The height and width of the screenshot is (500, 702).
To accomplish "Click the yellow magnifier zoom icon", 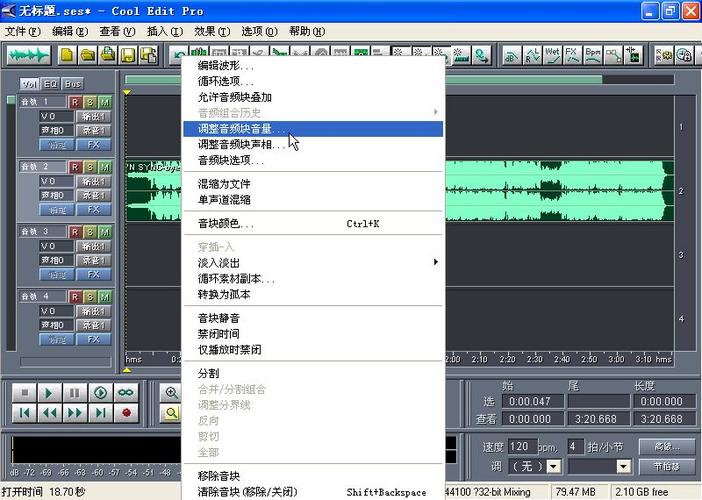I will (171, 413).
